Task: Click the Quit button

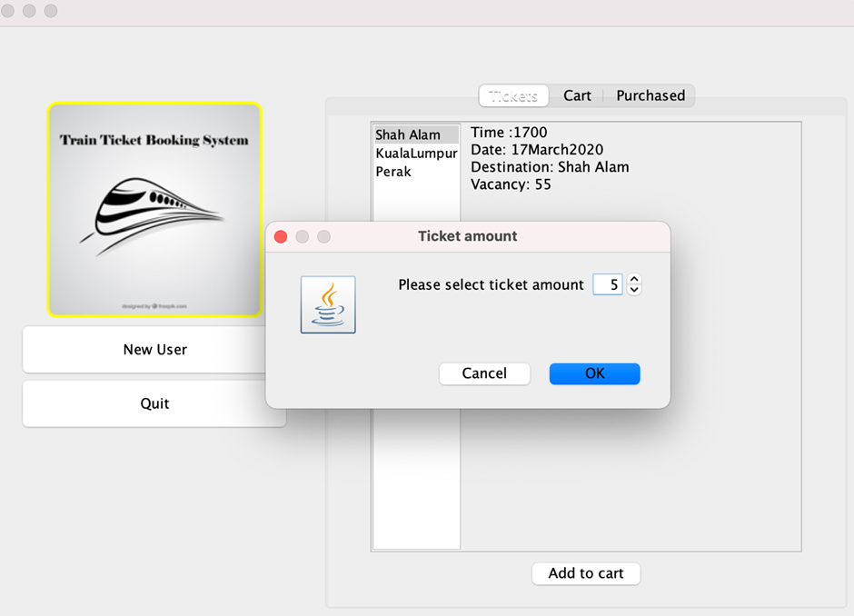Action: (154, 403)
